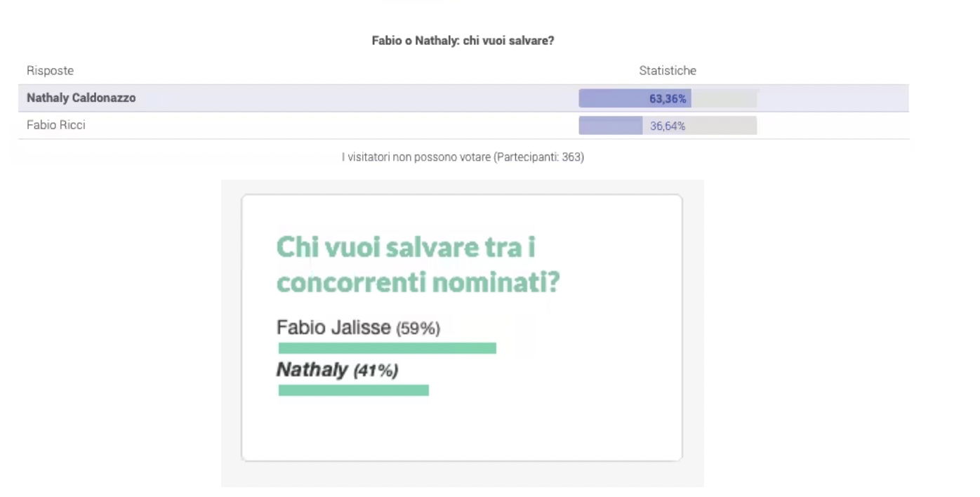Select the italic Nathaly option label

tap(312, 370)
